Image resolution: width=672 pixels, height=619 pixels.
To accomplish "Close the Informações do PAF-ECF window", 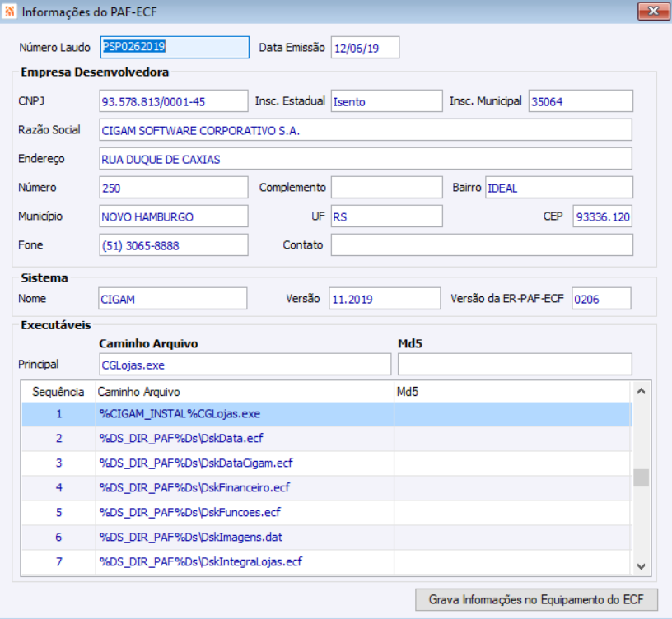I will click(x=653, y=12).
